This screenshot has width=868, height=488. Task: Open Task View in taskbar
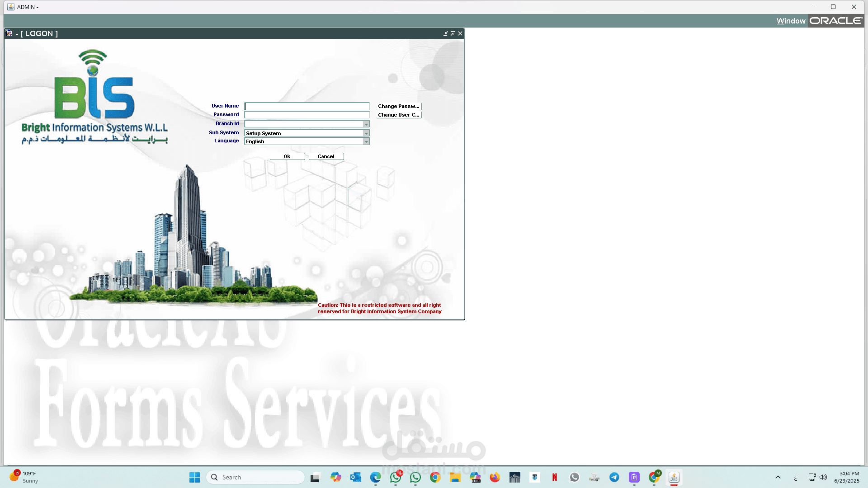click(x=315, y=477)
